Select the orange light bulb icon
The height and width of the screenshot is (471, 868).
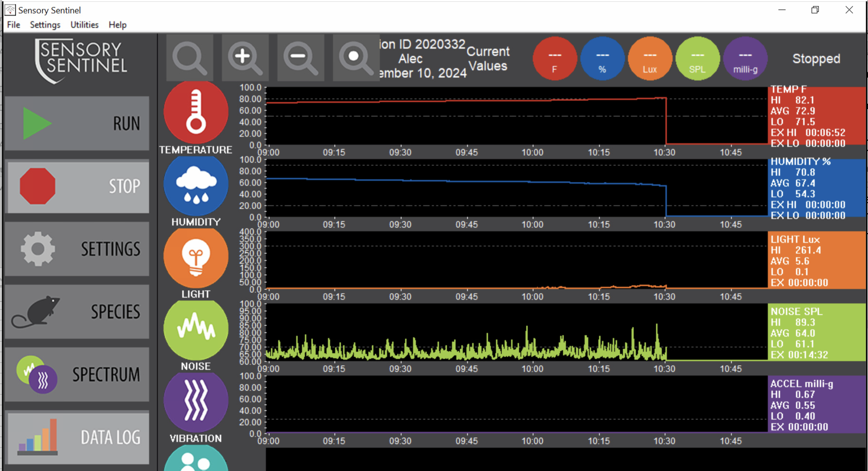(196, 257)
